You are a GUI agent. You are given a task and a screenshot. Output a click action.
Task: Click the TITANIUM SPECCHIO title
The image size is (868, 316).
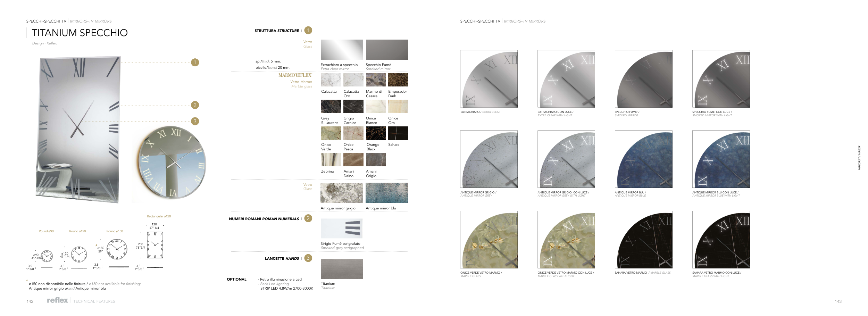[x=80, y=33]
